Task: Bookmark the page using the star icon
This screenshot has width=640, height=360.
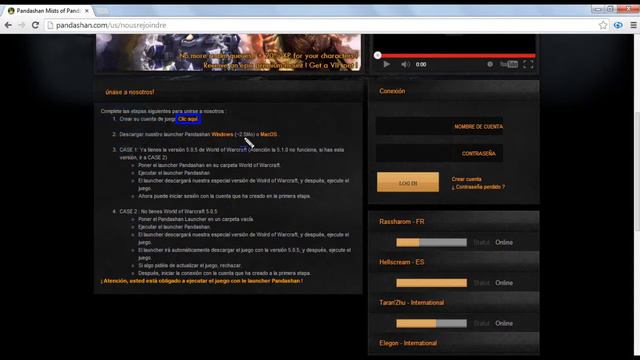Action: click(603, 25)
